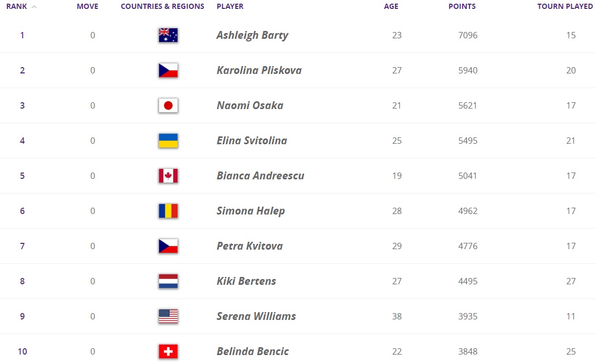Click the Ukrainian flag icon
596x364 pixels.
click(x=168, y=141)
